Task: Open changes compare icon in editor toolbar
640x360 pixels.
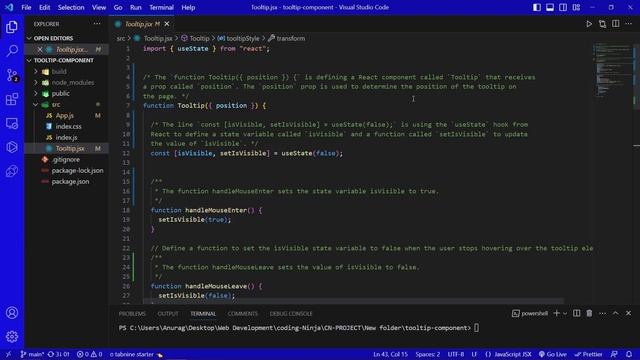Action: (602, 24)
